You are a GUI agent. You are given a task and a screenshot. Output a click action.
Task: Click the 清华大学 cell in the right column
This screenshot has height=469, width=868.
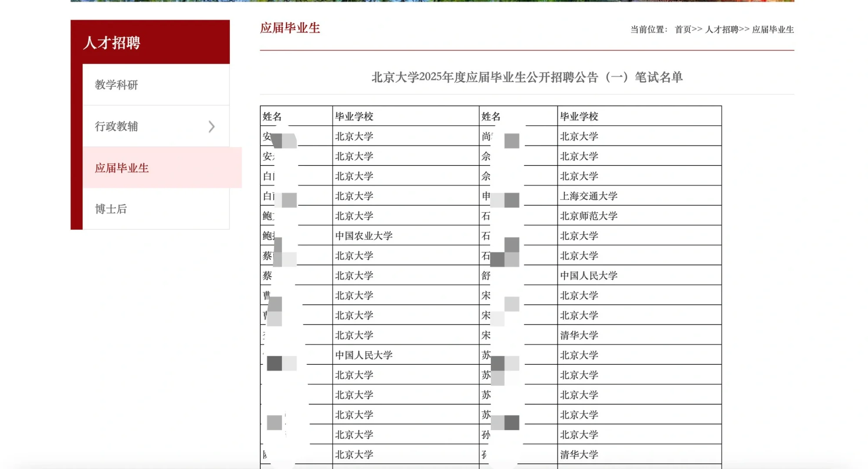pos(579,335)
